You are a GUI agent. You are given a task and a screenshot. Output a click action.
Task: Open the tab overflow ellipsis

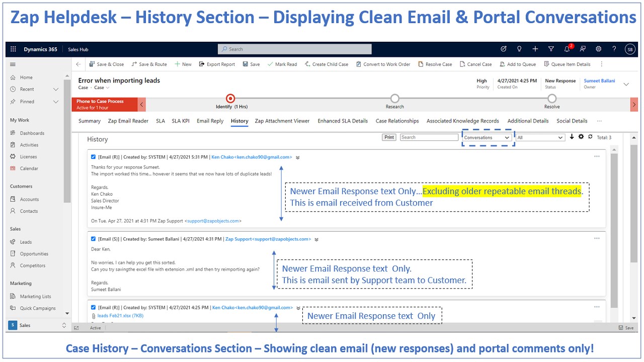point(599,121)
